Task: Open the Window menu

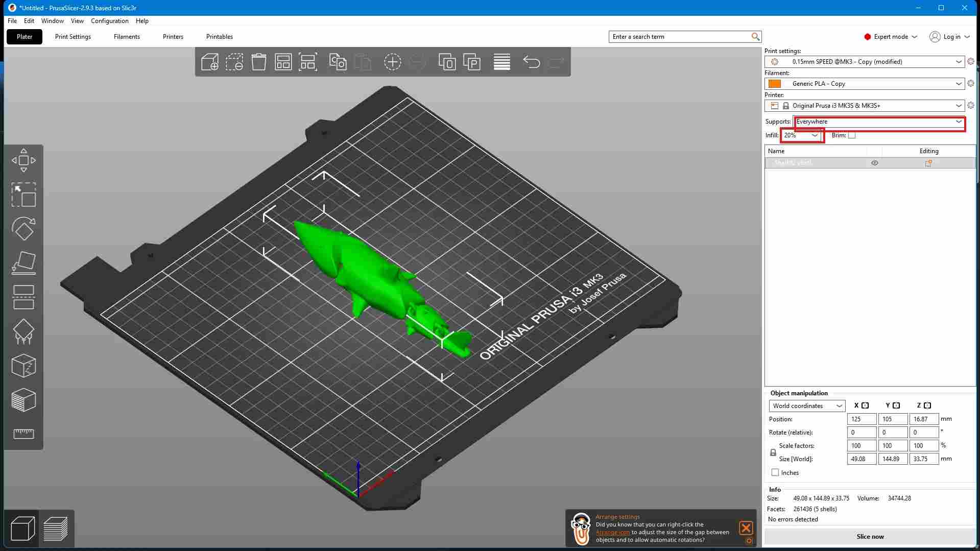Action: (x=53, y=21)
